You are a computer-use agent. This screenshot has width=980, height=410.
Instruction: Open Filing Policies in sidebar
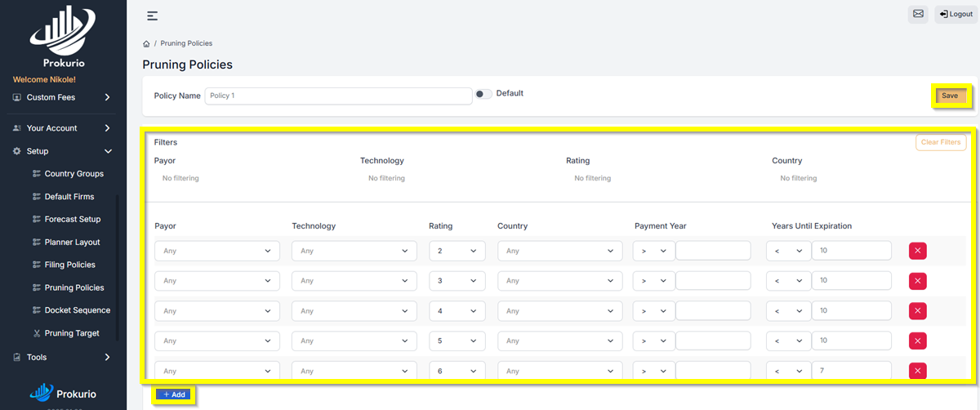coord(69,265)
